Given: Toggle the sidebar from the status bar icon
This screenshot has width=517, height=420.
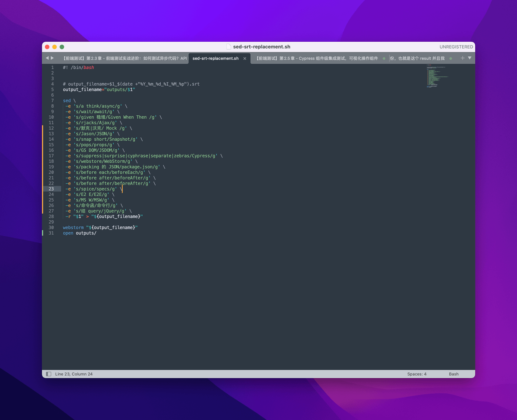Looking at the screenshot, I should (49, 374).
